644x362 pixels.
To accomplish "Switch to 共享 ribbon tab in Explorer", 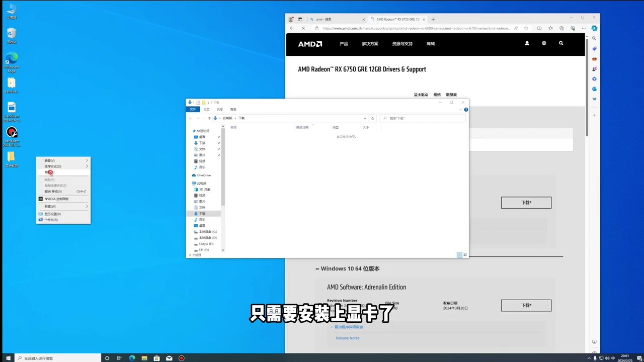I will point(220,110).
